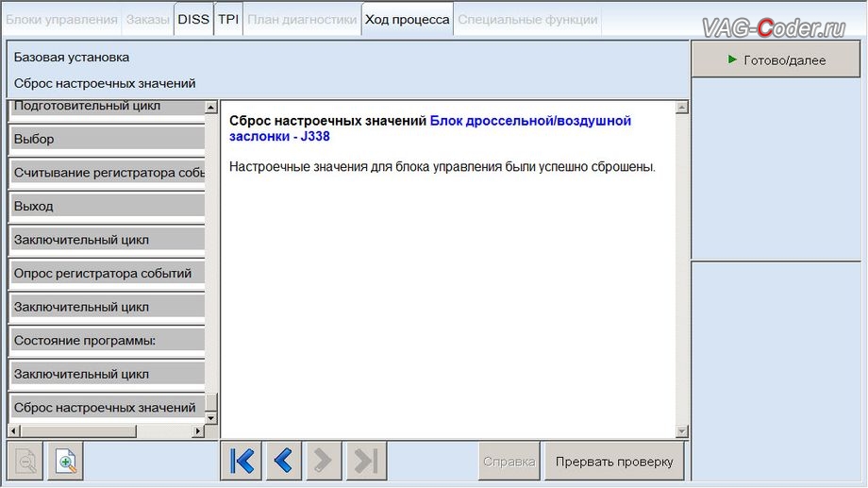
Task: Select Опрос регистратора событий step
Action: point(108,273)
